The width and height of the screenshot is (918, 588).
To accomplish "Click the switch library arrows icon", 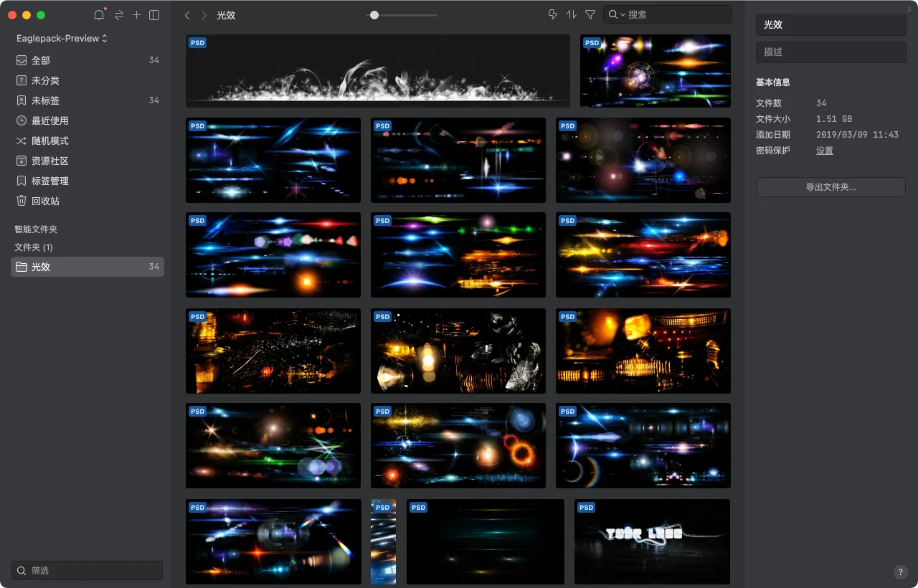I will coord(118,15).
